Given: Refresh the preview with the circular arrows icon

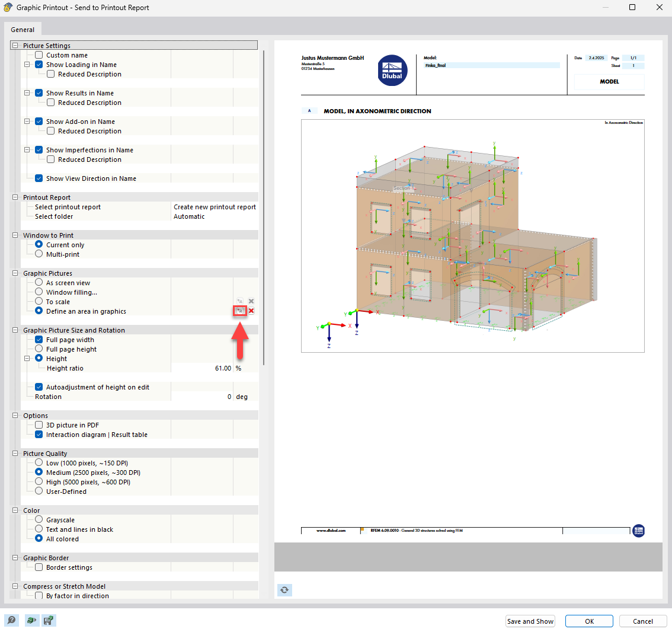Looking at the screenshot, I should [284, 590].
